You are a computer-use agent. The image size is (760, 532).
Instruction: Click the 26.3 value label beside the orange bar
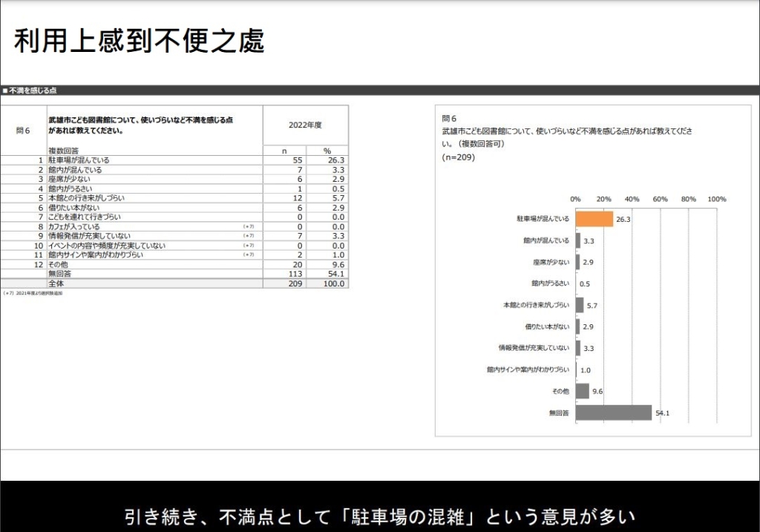coord(623,220)
